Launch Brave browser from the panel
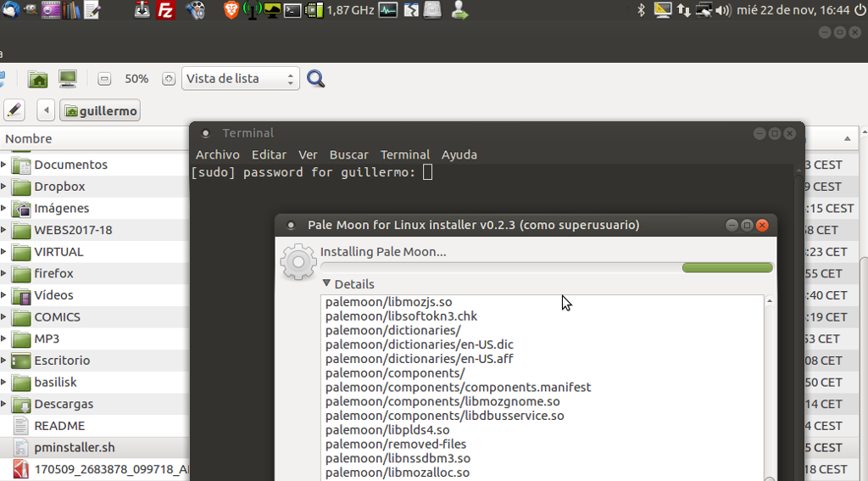This screenshot has height=481, width=868. tap(231, 10)
